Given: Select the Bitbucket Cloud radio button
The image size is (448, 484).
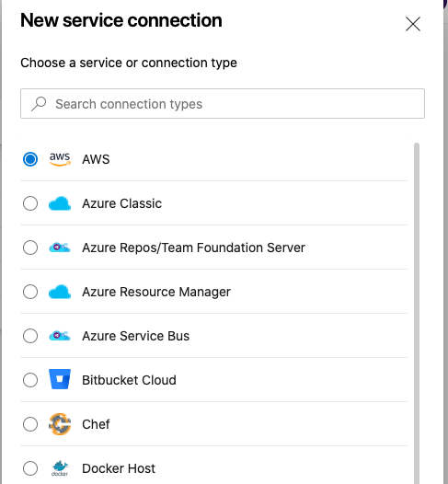Looking at the screenshot, I should point(30,380).
